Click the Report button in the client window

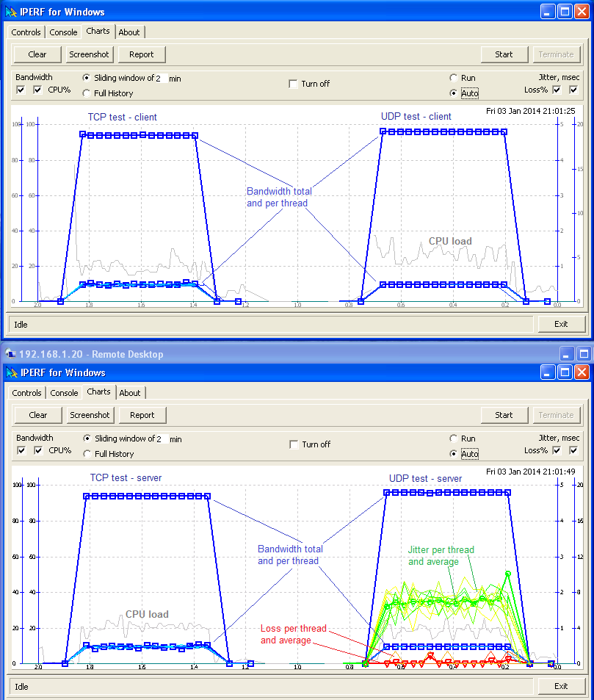[x=142, y=54]
